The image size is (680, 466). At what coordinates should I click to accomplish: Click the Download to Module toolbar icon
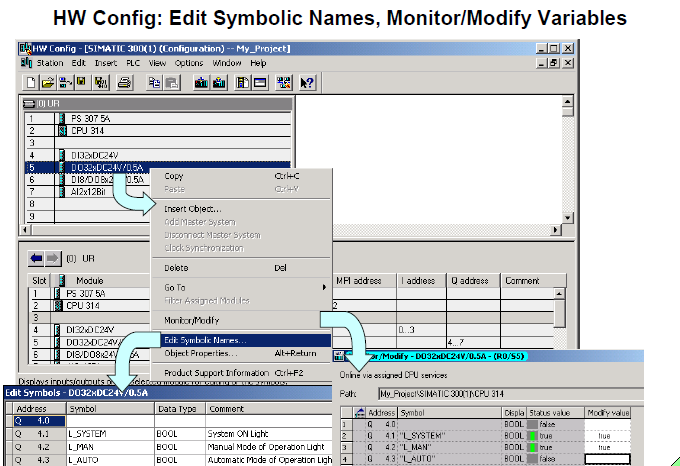(201, 82)
